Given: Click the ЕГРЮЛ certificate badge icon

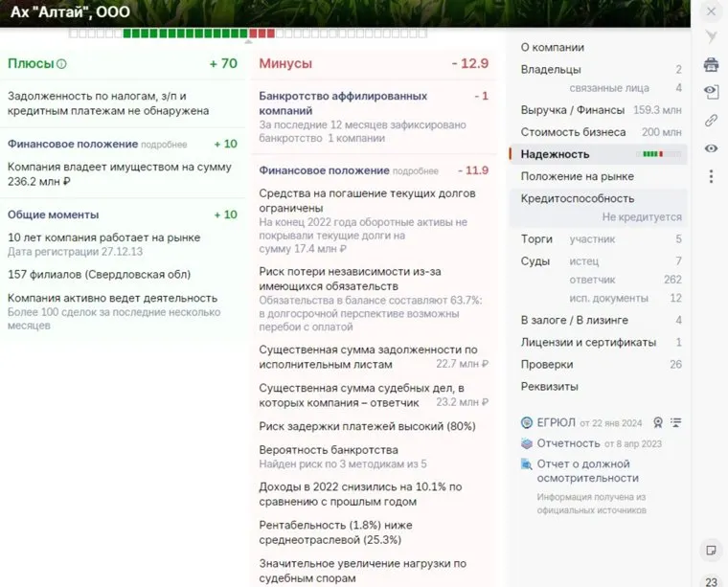Looking at the screenshot, I should point(658,422).
